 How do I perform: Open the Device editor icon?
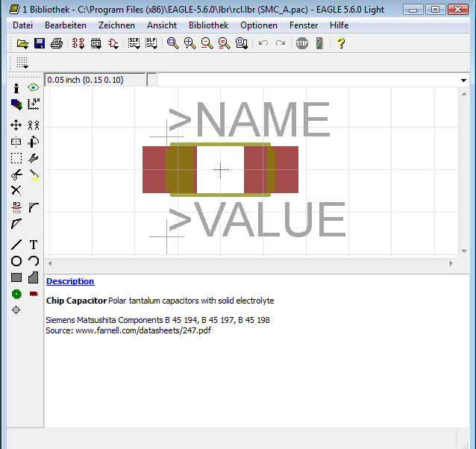[78, 43]
